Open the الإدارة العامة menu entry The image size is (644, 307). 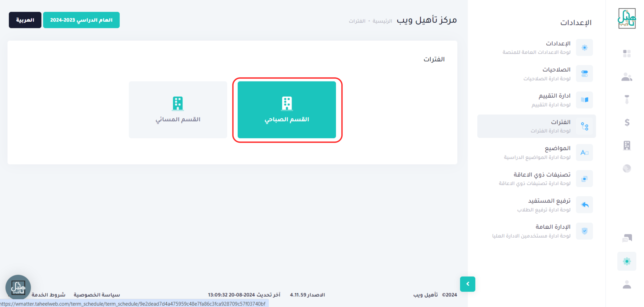click(536, 231)
